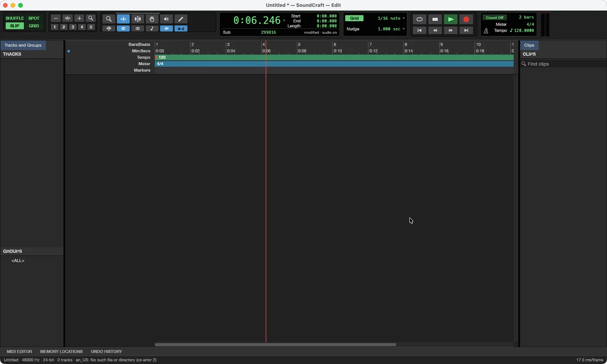The height and width of the screenshot is (364, 607).
Task: Click the zoom toggle magnifier in zoom group
Action: click(x=91, y=18)
